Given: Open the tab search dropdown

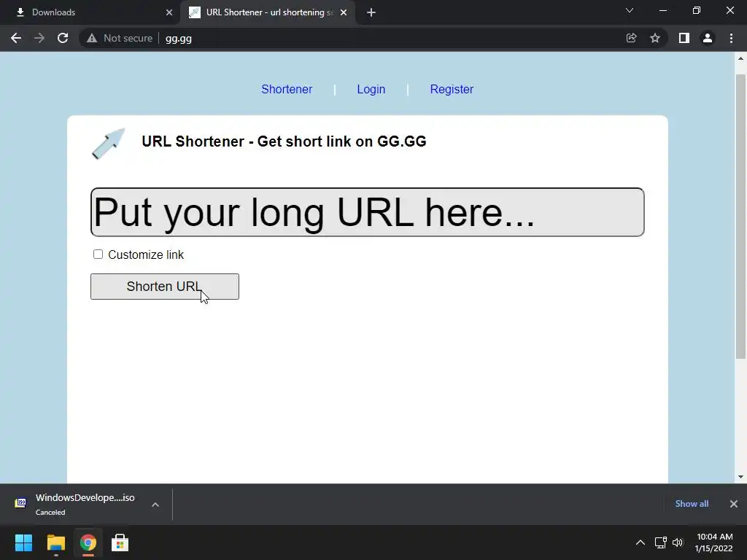Looking at the screenshot, I should 630,10.
